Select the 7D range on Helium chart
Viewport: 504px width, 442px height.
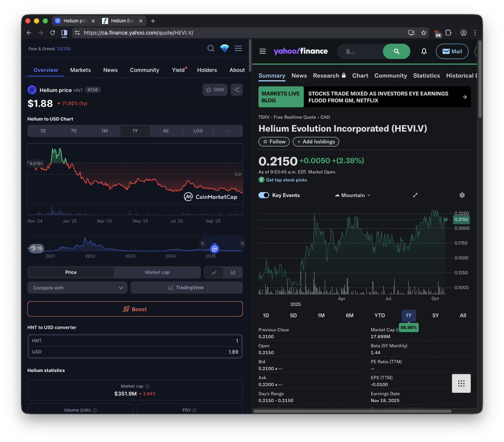point(74,131)
